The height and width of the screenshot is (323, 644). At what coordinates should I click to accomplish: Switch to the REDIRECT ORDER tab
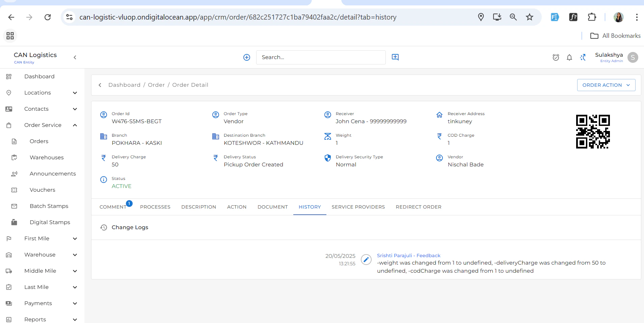419,207
